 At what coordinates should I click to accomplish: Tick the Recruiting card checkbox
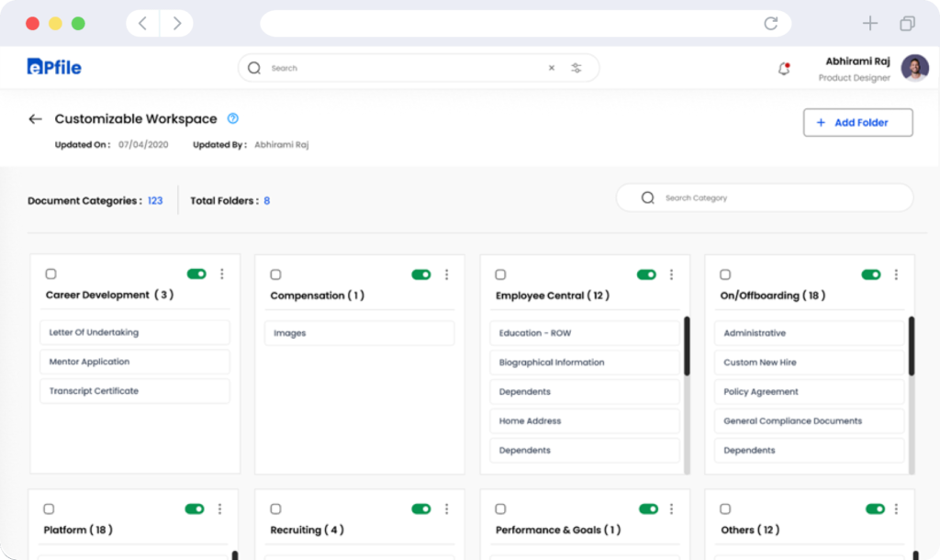pyautogui.click(x=275, y=508)
